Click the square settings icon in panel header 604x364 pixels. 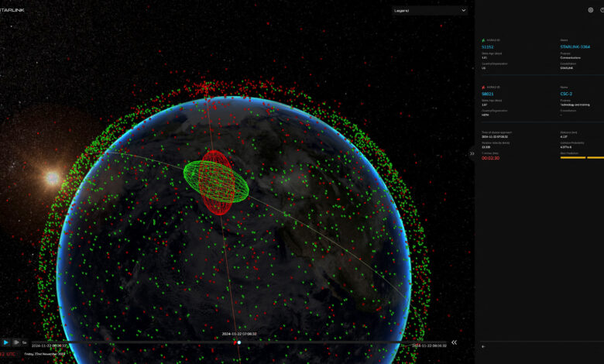(591, 10)
